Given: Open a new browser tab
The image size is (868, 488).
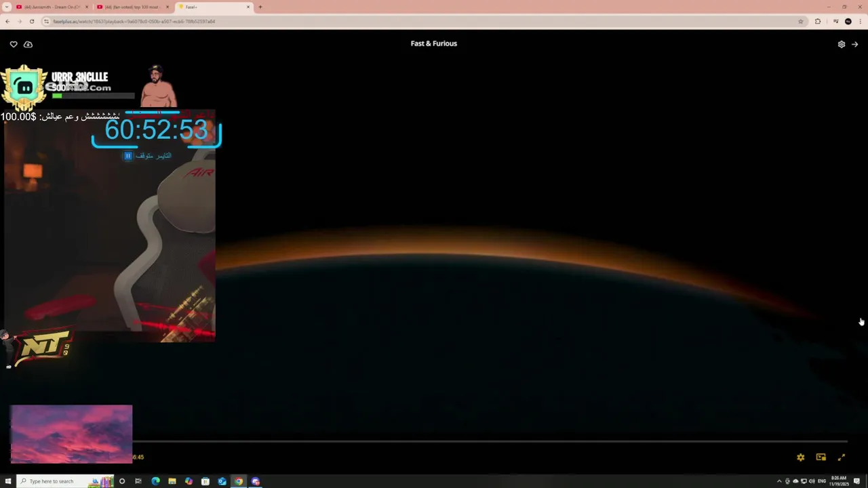Looking at the screenshot, I should coord(260,7).
